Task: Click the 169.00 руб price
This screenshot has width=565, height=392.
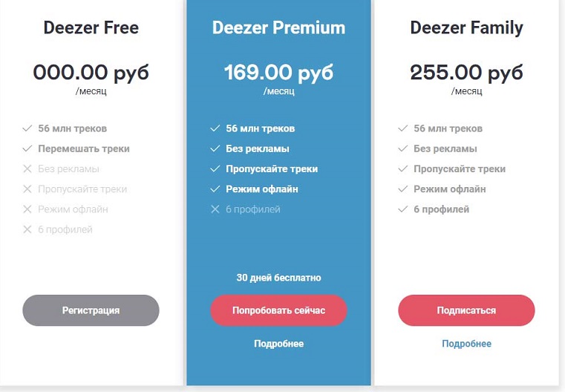Action: point(278,73)
